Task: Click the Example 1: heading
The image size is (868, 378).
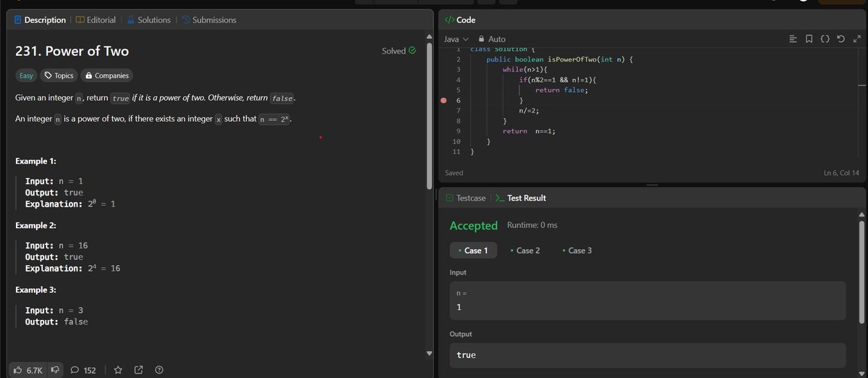Action: coord(36,161)
